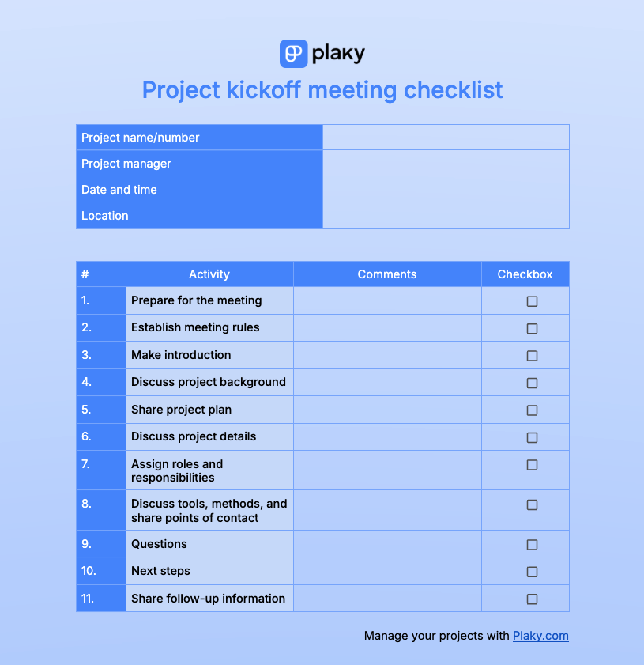
Task: Click the Plaky logo icon
Action: click(293, 54)
